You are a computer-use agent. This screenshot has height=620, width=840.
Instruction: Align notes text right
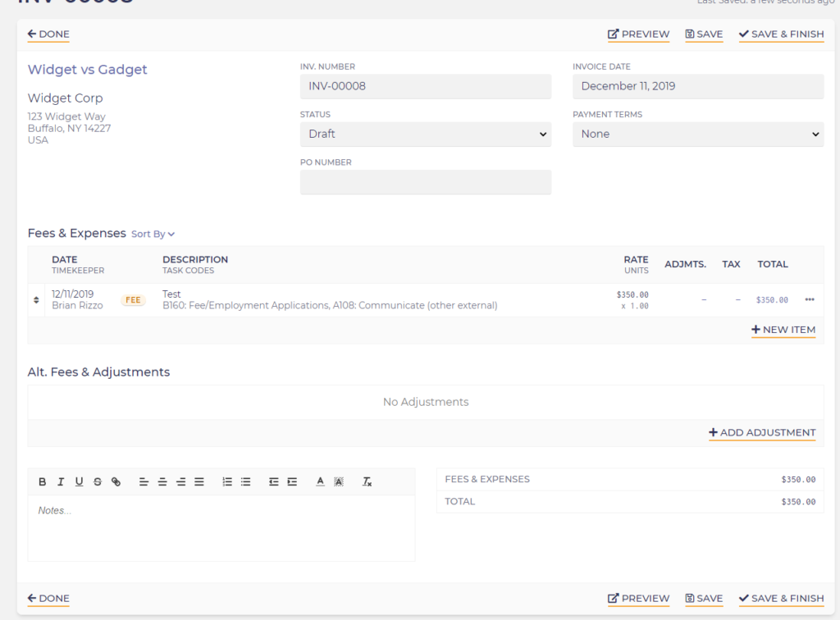pyautogui.click(x=181, y=482)
